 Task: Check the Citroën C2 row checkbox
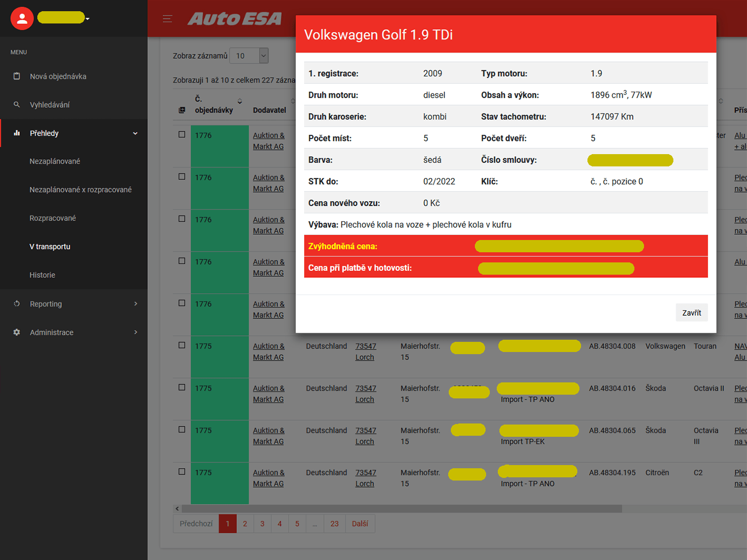pos(182,471)
